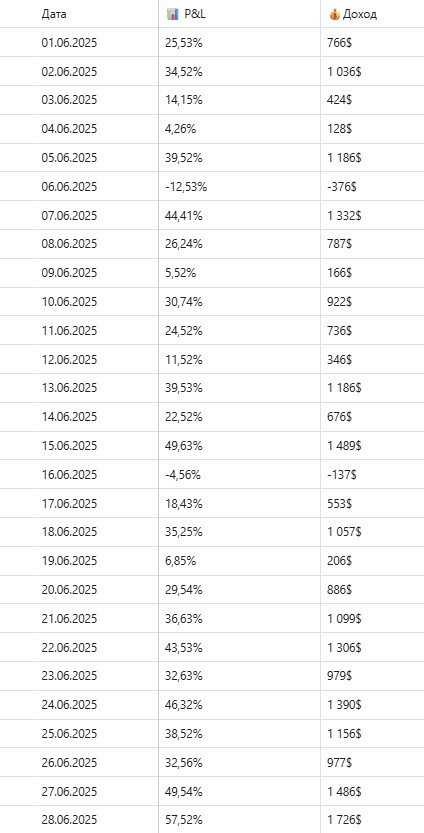Select P&L value 57,52%
Viewport: 424px width, 833px height.
(x=184, y=820)
